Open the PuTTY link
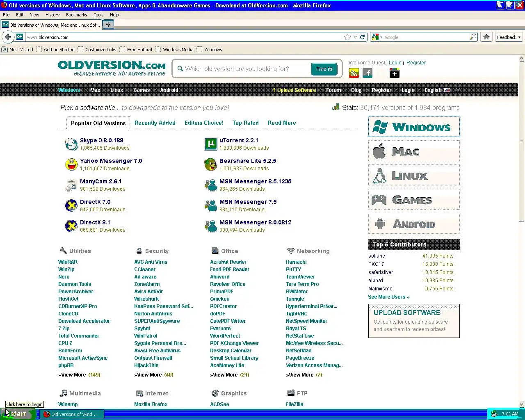Image resolution: width=525 pixels, height=420 pixels. 293,269
